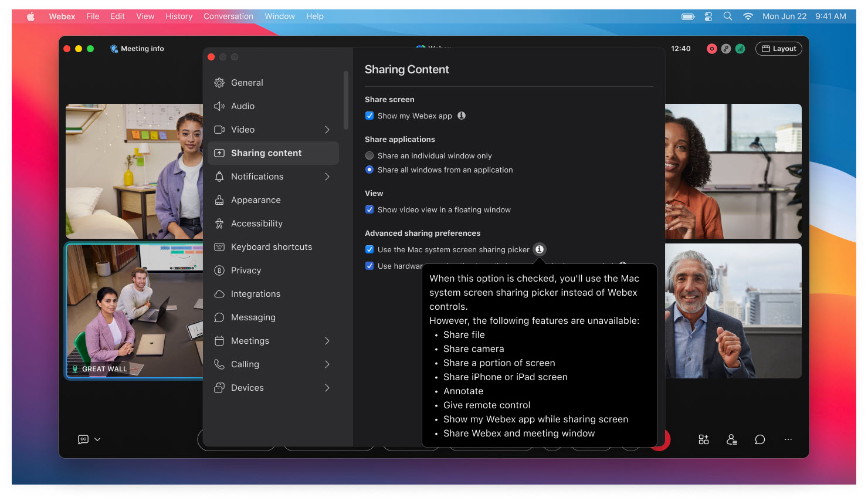This screenshot has height=501, width=868.
Task: Click the Video camera icon in sidebar
Action: coord(219,130)
